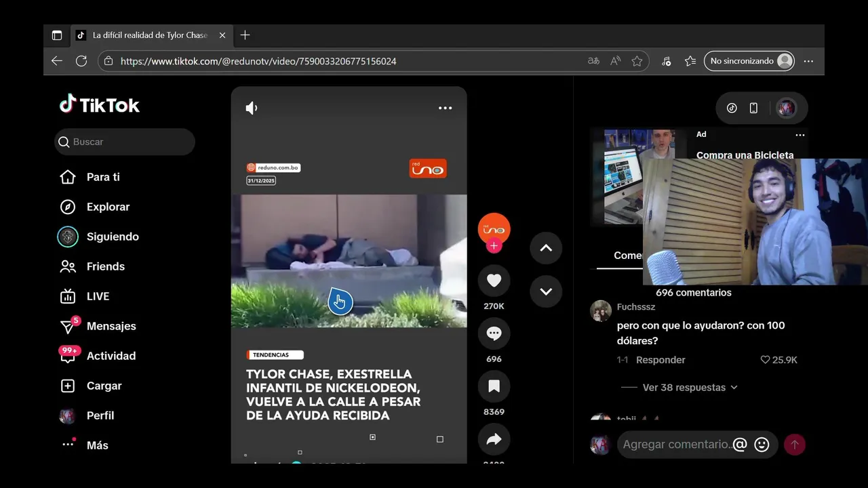The image size is (868, 488).
Task: Open the profile avatar in top-right pill
Action: (786, 108)
